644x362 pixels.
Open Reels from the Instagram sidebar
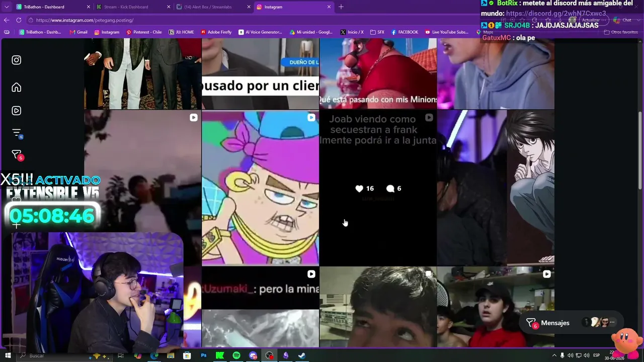[17, 111]
